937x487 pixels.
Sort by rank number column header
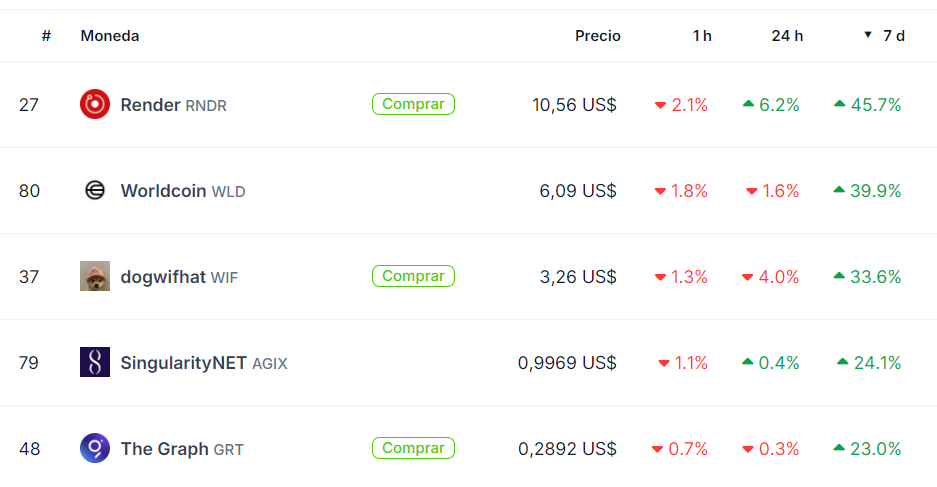46,36
